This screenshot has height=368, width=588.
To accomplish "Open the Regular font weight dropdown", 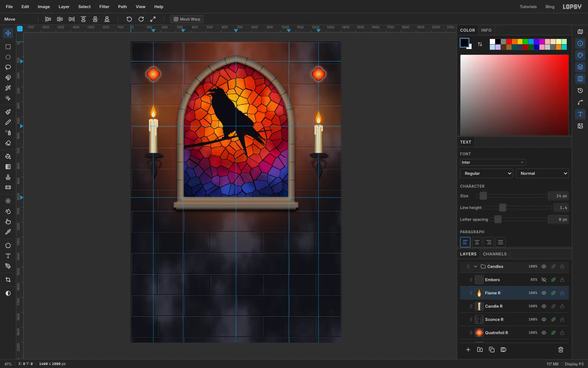I will point(487,173).
